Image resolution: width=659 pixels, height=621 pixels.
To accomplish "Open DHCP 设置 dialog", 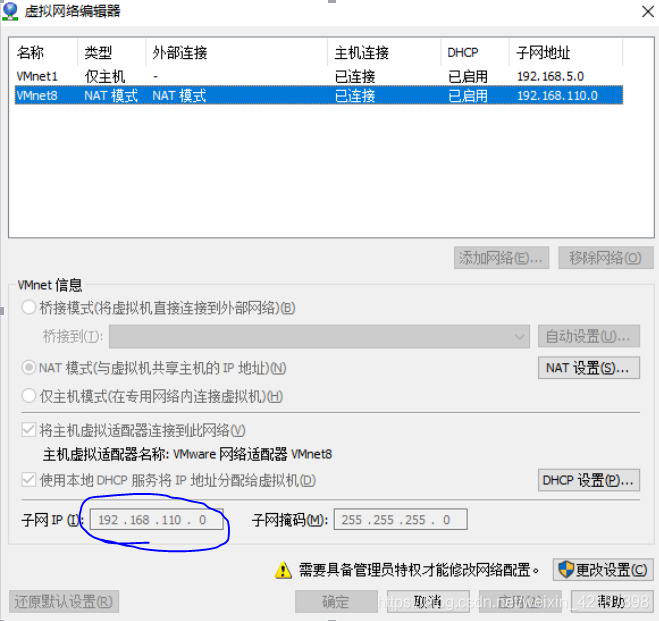I will 589,480.
